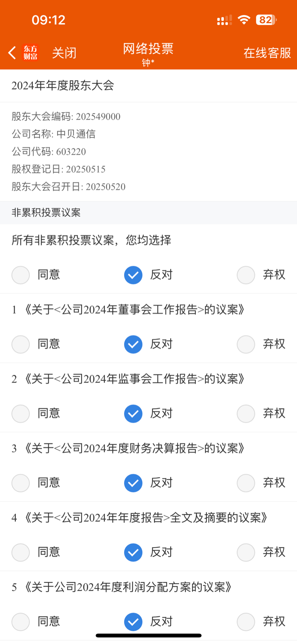297x644 pixels.
Task: Choose 同意 for proposal 2 监事会工作报告
Action: pyautogui.click(x=21, y=414)
